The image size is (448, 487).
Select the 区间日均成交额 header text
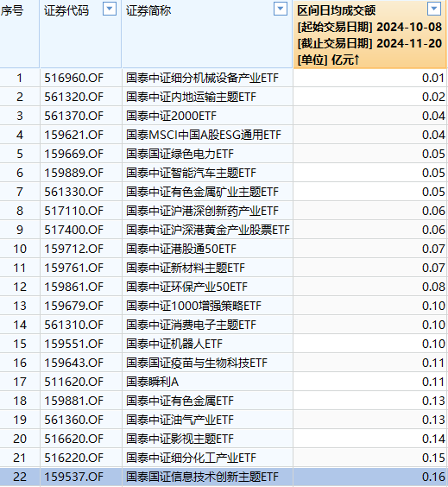[337, 11]
